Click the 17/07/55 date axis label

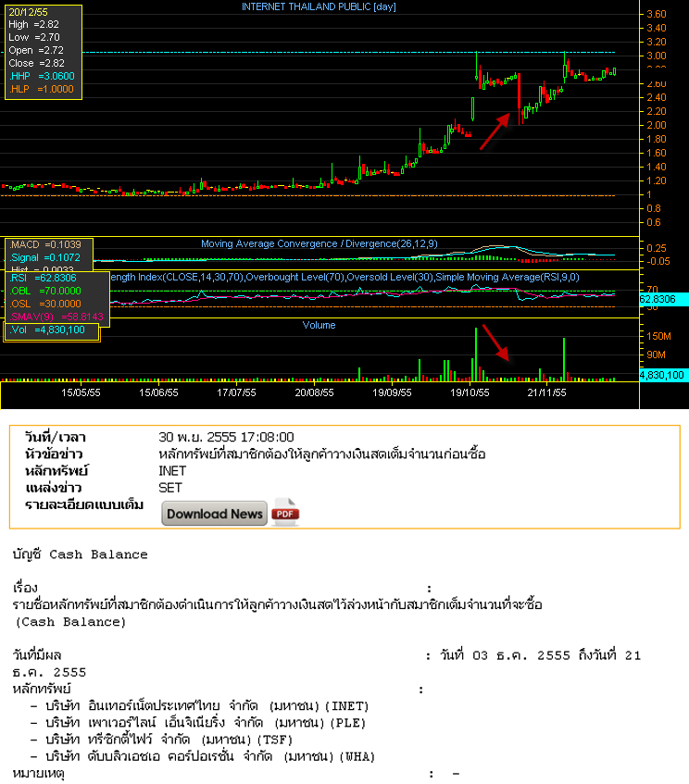tap(236, 392)
